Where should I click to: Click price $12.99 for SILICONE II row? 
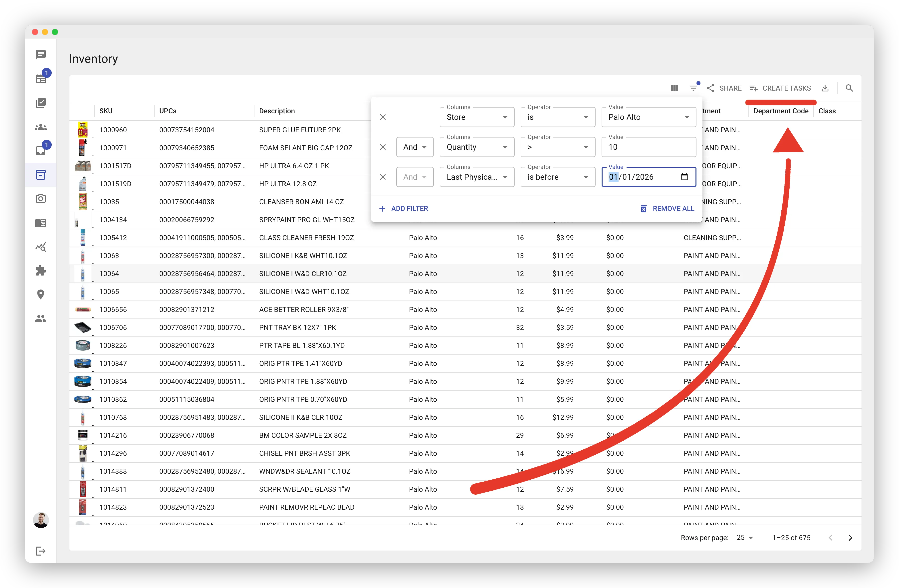pos(563,417)
